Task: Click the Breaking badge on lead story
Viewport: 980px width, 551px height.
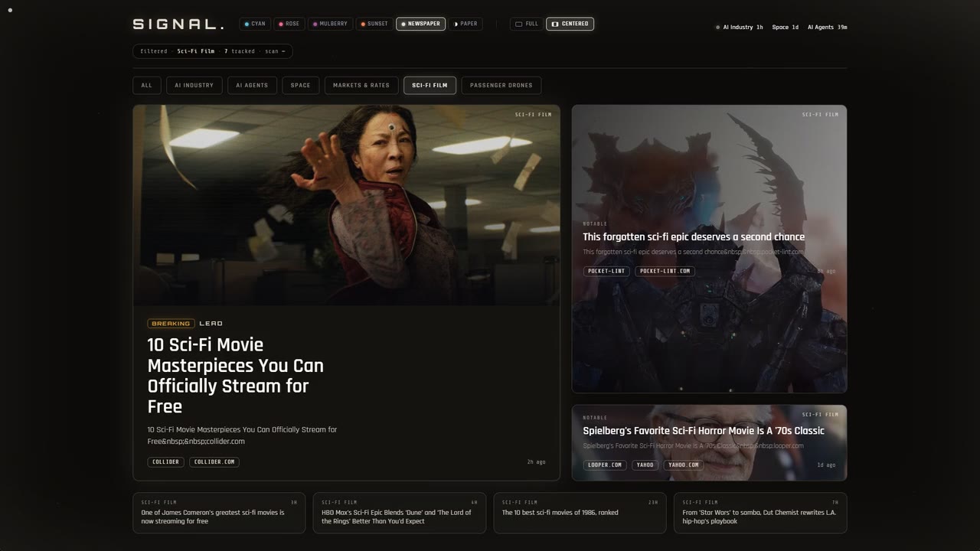Action: [x=171, y=324]
